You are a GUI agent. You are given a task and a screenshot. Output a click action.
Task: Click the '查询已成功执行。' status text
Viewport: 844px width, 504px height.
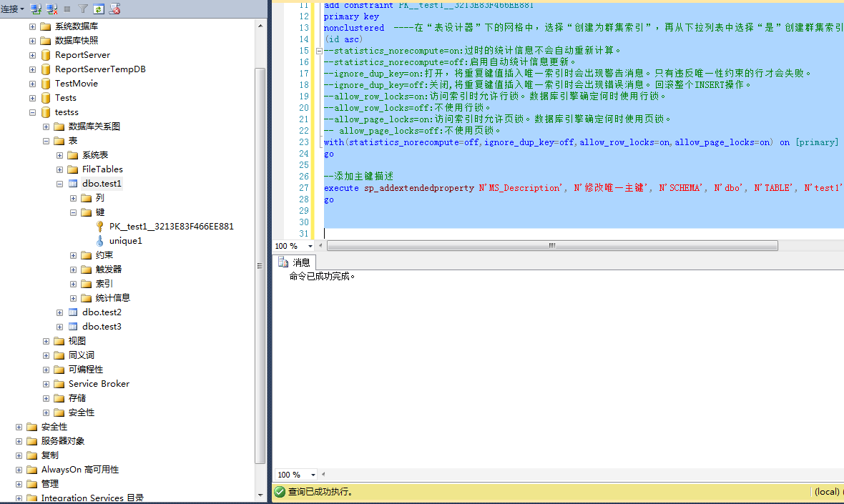(x=320, y=492)
